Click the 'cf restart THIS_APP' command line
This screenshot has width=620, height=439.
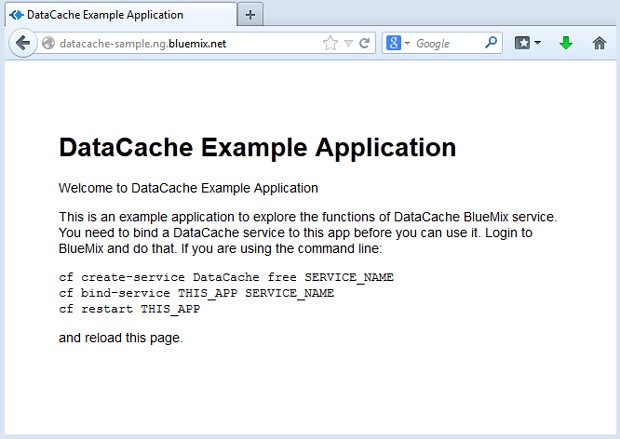tap(130, 309)
